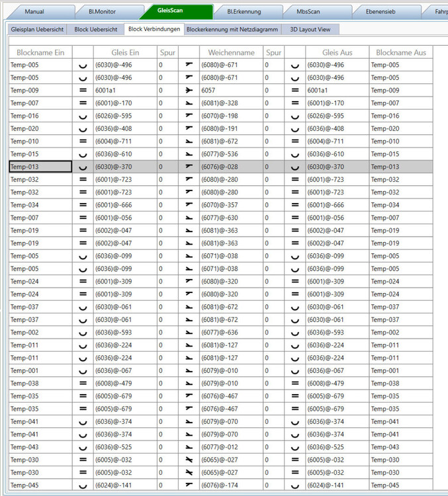Select the switch icon beside (6077)@-636
The image size is (448, 496).
pos(189,333)
